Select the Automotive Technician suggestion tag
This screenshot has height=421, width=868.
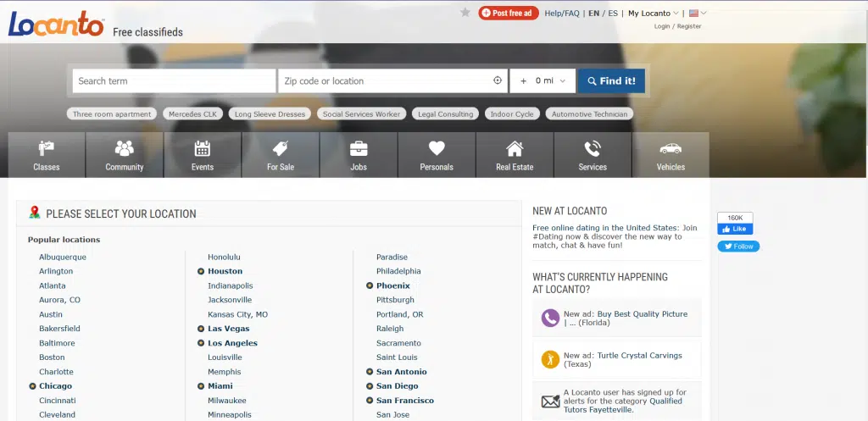point(590,114)
